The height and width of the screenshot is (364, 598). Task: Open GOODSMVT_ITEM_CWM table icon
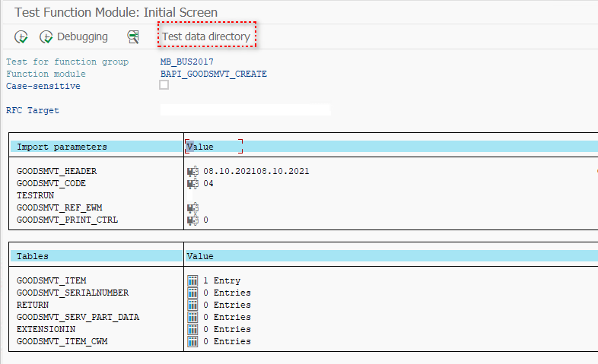click(192, 341)
